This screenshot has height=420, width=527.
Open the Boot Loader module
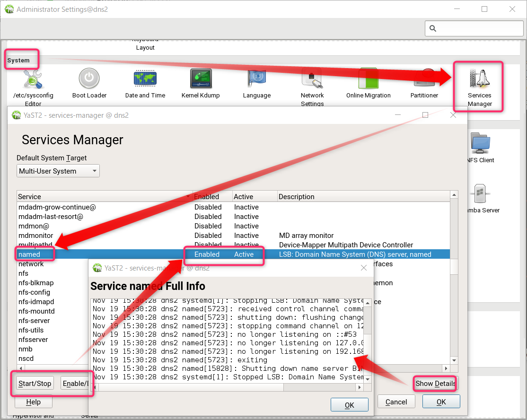[x=89, y=79]
